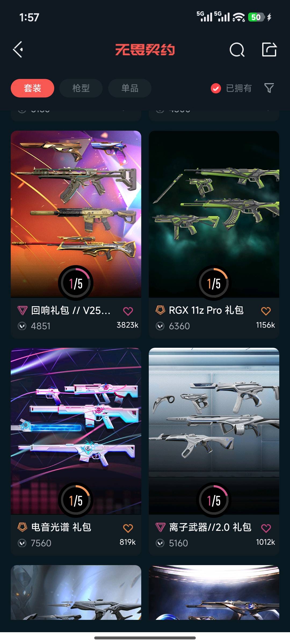Toggle the 已拥有 owned checkbox

[216, 88]
